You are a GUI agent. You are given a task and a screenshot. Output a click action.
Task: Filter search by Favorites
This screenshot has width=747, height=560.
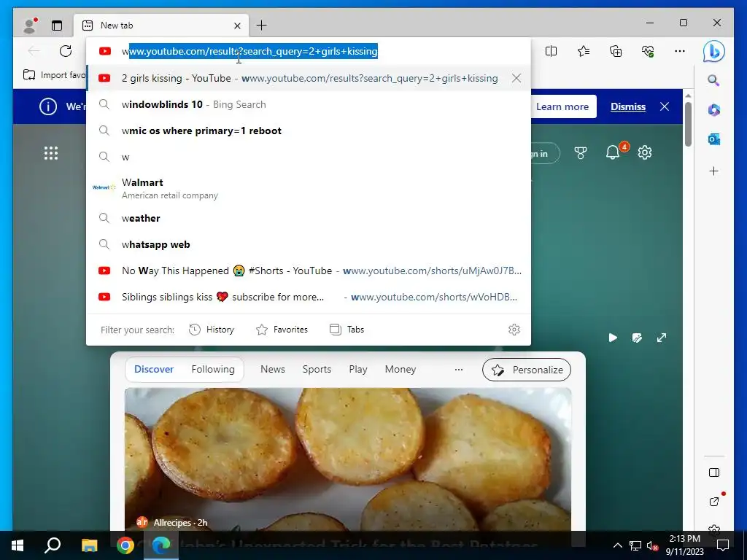click(x=282, y=330)
